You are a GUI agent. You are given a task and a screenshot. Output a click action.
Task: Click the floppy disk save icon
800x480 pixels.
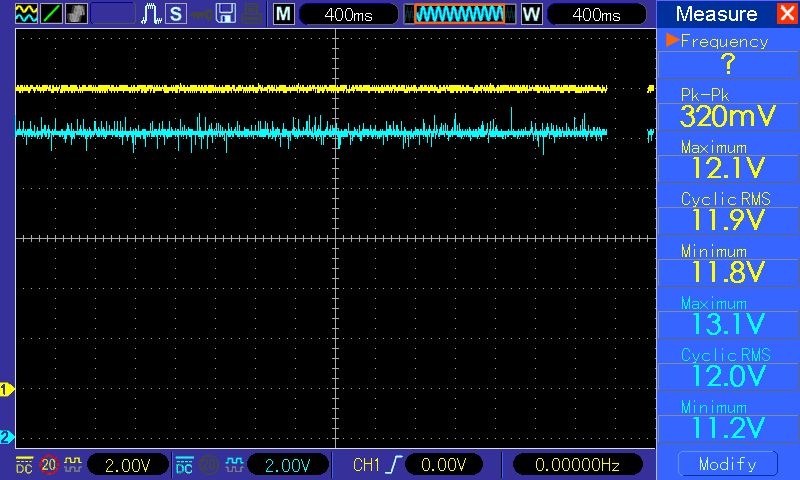point(226,14)
